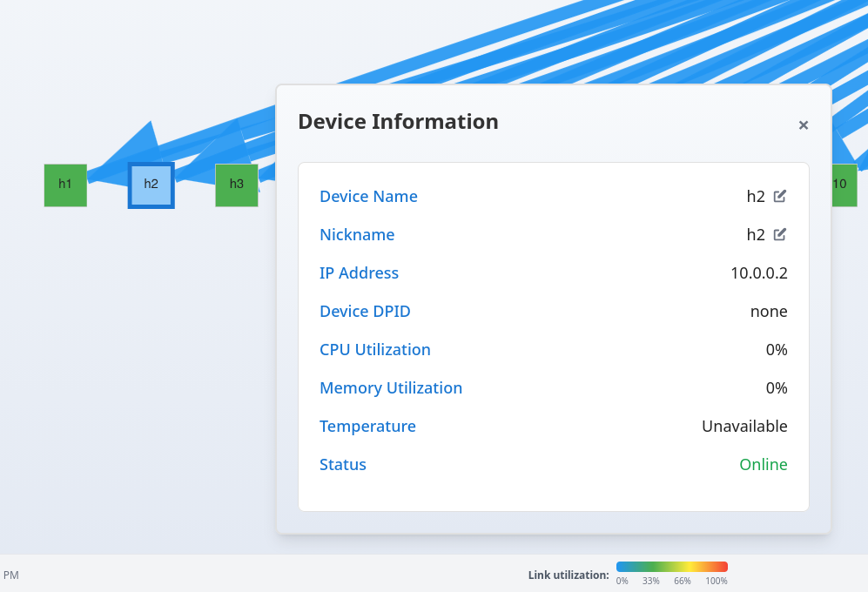Open the CPU Utilization entry

pos(374,349)
